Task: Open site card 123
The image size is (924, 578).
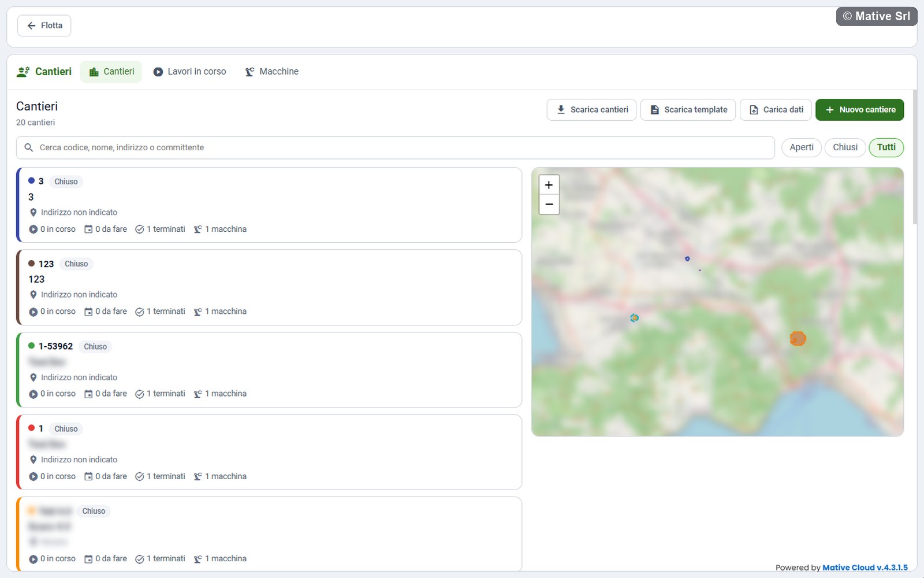Action: coord(269,287)
